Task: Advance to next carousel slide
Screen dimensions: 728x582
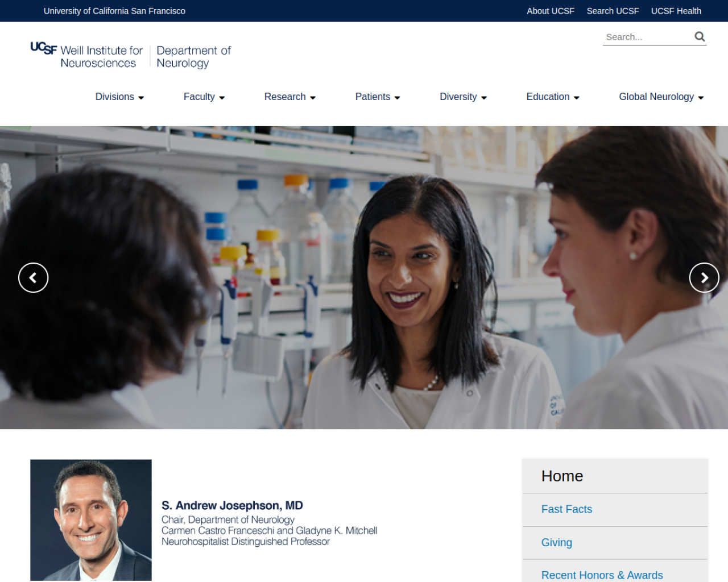Action: tap(704, 277)
